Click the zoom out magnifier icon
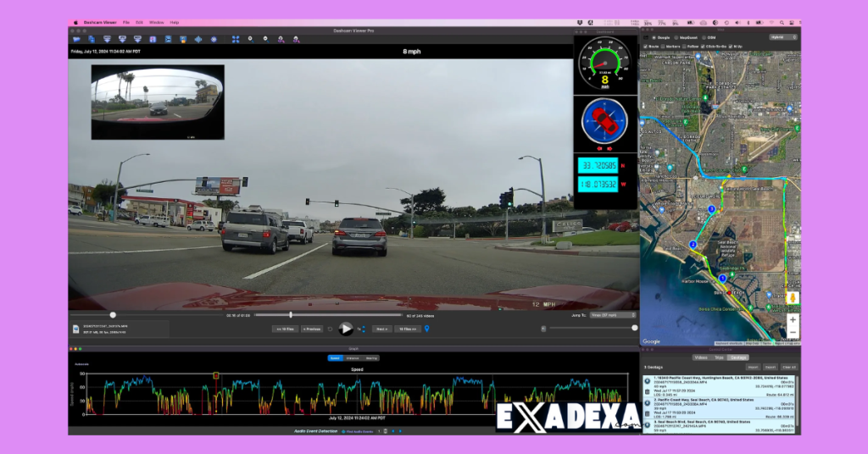Image resolution: width=868 pixels, height=454 pixels. [266, 39]
